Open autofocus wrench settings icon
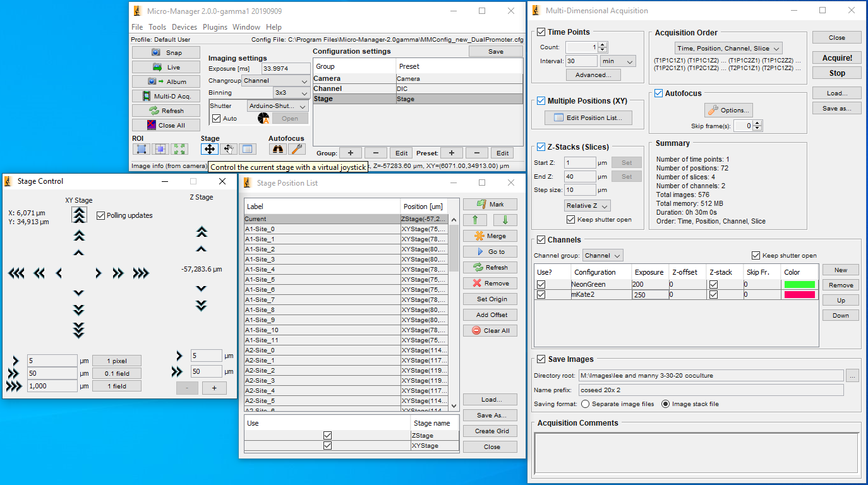Image resolution: width=868 pixels, height=485 pixels. pos(297,149)
